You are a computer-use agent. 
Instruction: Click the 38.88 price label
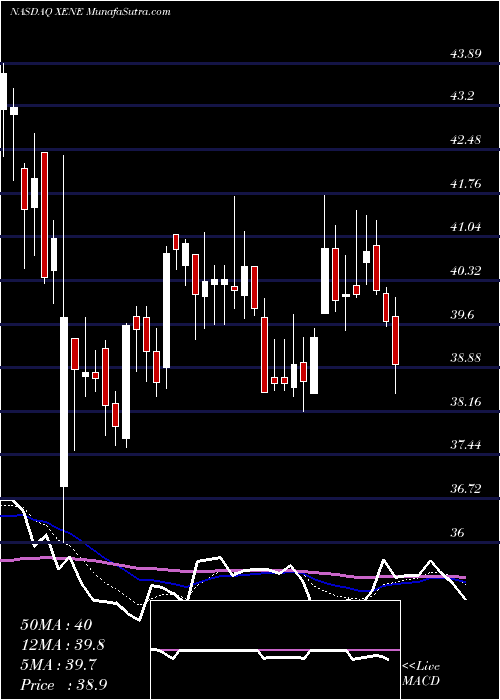(x=466, y=358)
